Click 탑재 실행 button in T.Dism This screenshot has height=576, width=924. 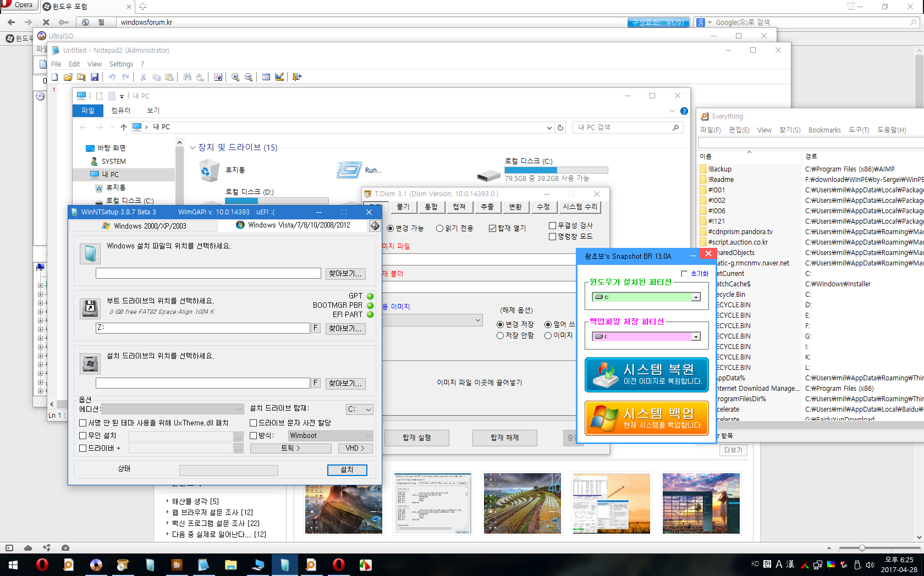tap(417, 438)
